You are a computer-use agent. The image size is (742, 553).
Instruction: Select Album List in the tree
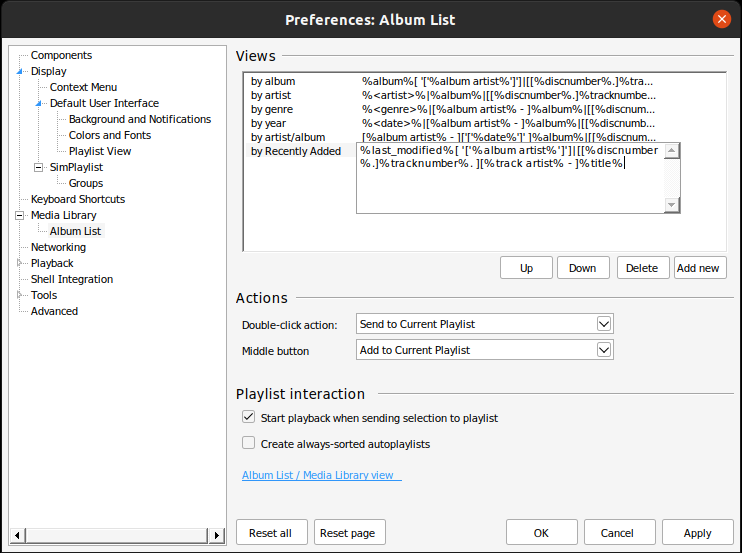[75, 231]
